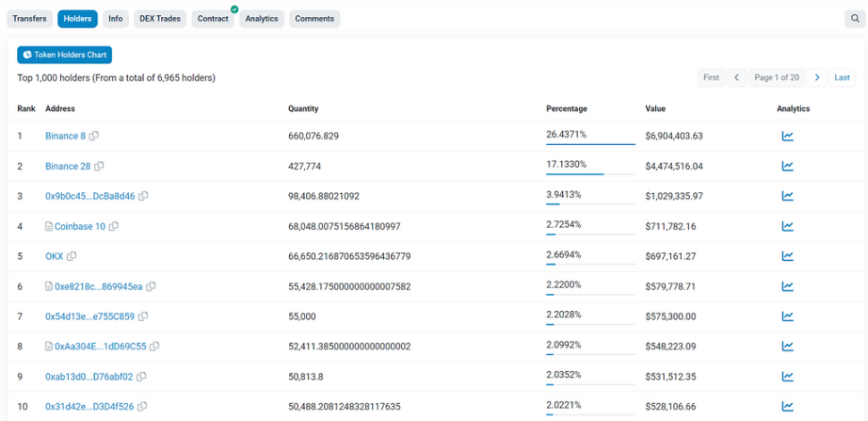Open the Token Holders Chart

[x=64, y=56]
